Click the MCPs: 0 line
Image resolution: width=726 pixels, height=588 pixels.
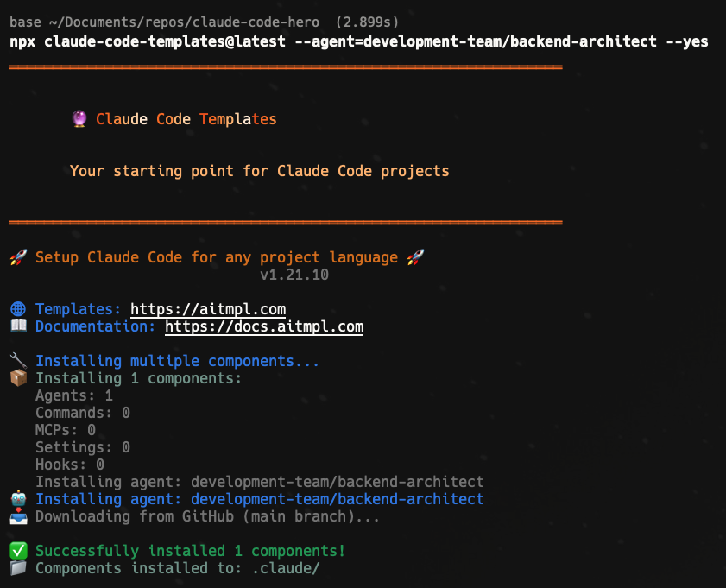tap(66, 430)
